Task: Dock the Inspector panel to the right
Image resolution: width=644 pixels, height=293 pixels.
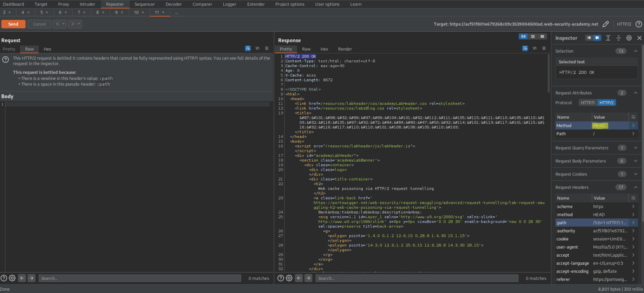Action: pyautogui.click(x=597, y=38)
